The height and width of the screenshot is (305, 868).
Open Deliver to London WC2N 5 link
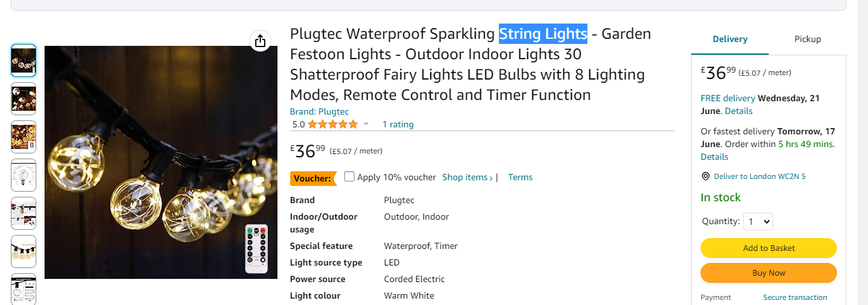[759, 176]
